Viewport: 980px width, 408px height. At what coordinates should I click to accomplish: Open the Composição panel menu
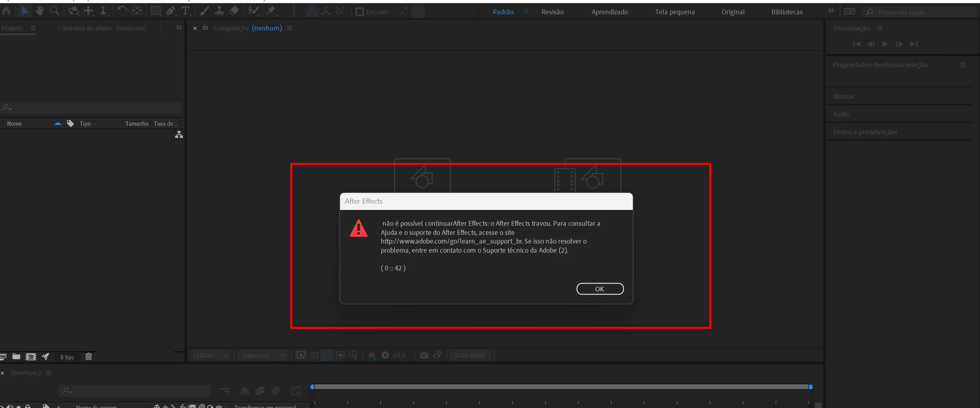(x=290, y=28)
